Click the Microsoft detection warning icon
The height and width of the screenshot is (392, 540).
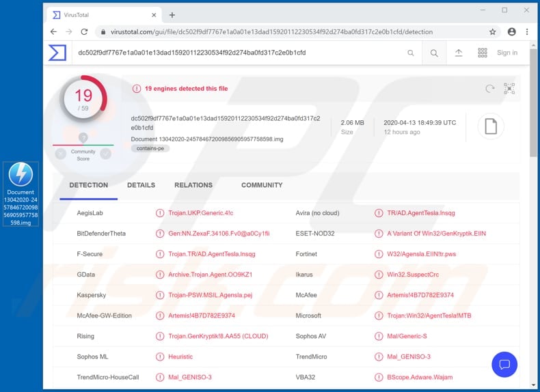[x=379, y=316]
